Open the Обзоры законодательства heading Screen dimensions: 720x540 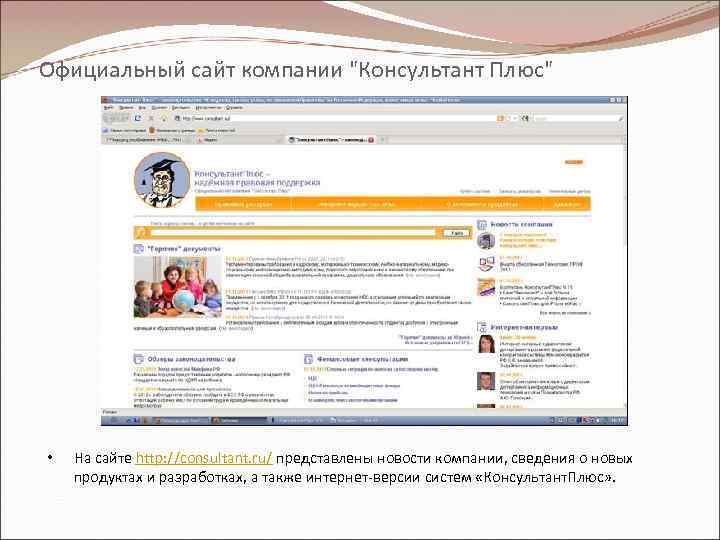tap(191, 359)
